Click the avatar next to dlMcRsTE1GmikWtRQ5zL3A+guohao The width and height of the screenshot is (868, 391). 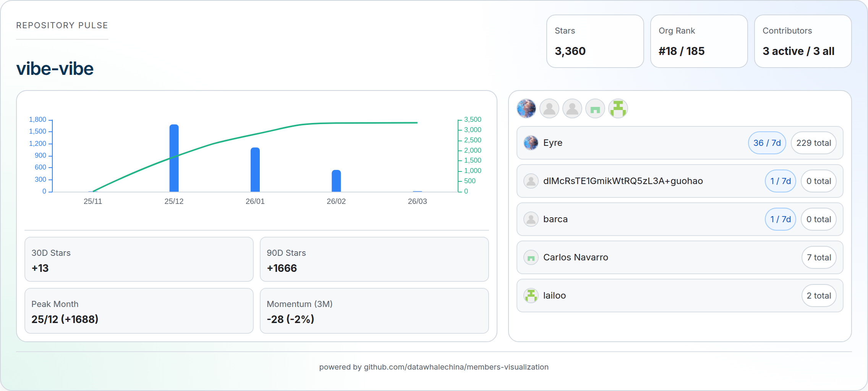(x=531, y=181)
